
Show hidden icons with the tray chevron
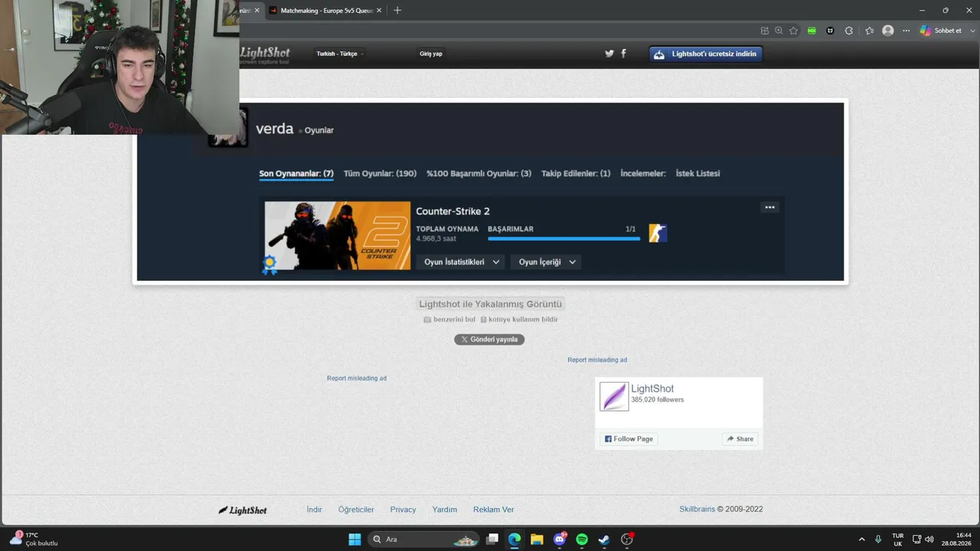[x=861, y=540]
